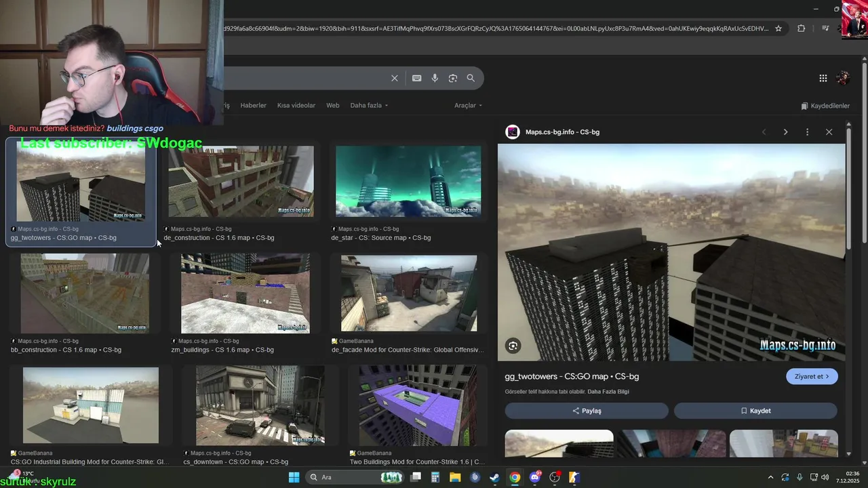
Task: Open the Chrome extensions puzzle icon
Action: tap(802, 28)
